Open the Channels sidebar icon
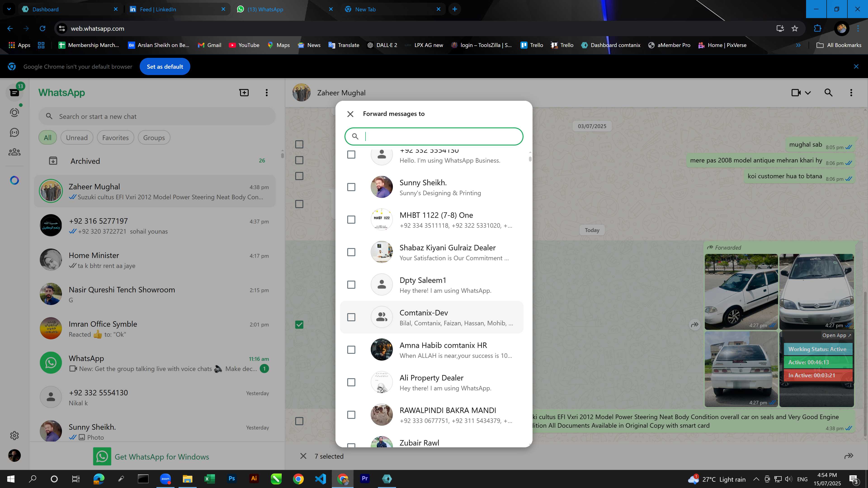Image resolution: width=868 pixels, height=488 pixels. (14, 132)
